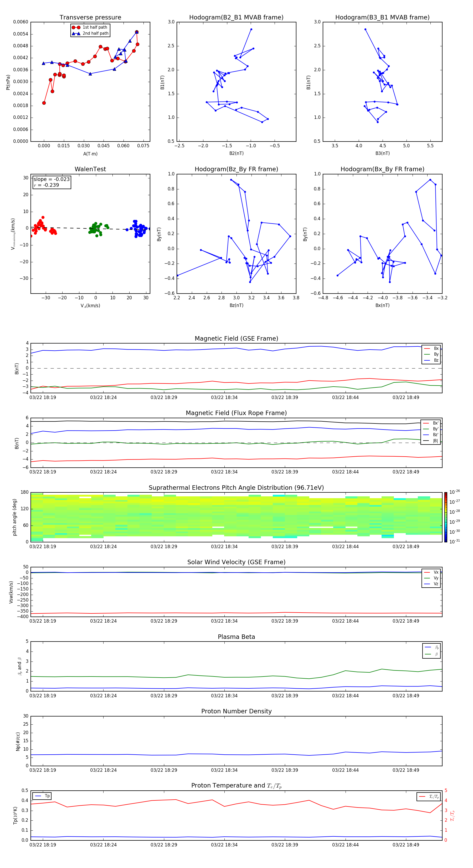The width and height of the screenshot is (473, 868).
Task: Click the 'pitch angle (deg)' axis label
Action: (14, 517)
